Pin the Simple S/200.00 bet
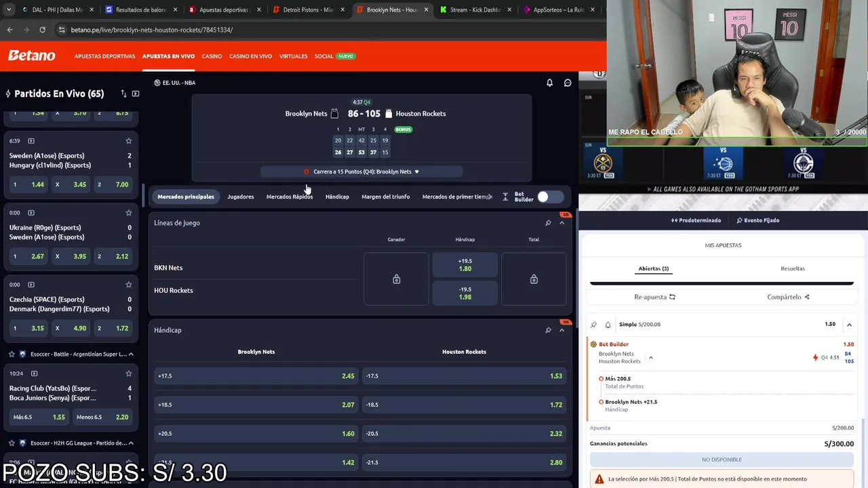 tap(594, 325)
